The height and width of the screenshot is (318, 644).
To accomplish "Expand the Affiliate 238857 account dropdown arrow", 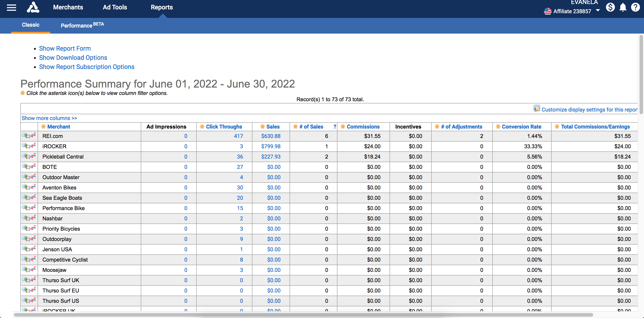I will [598, 11].
